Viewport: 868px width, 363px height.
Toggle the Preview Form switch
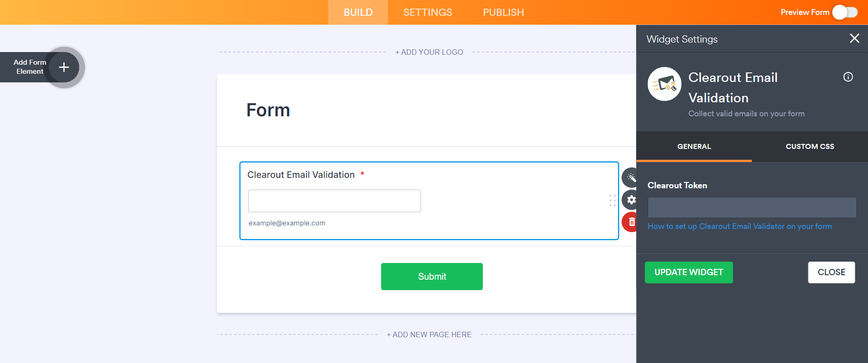845,12
